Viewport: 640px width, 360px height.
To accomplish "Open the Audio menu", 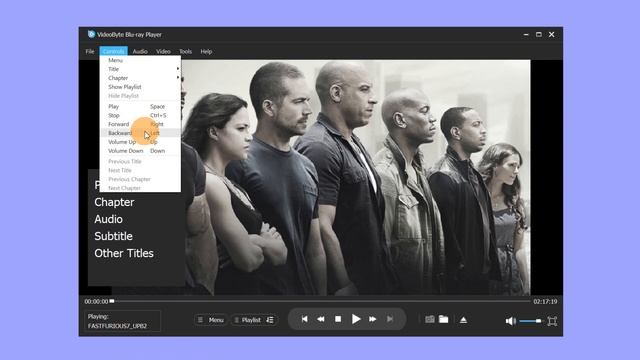I will click(140, 51).
